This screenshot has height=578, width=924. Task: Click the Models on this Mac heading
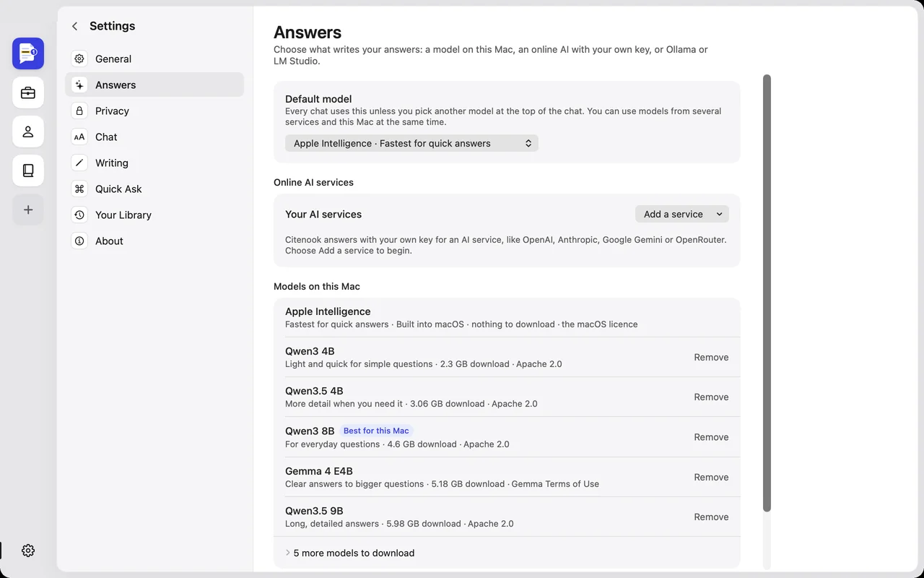(317, 286)
